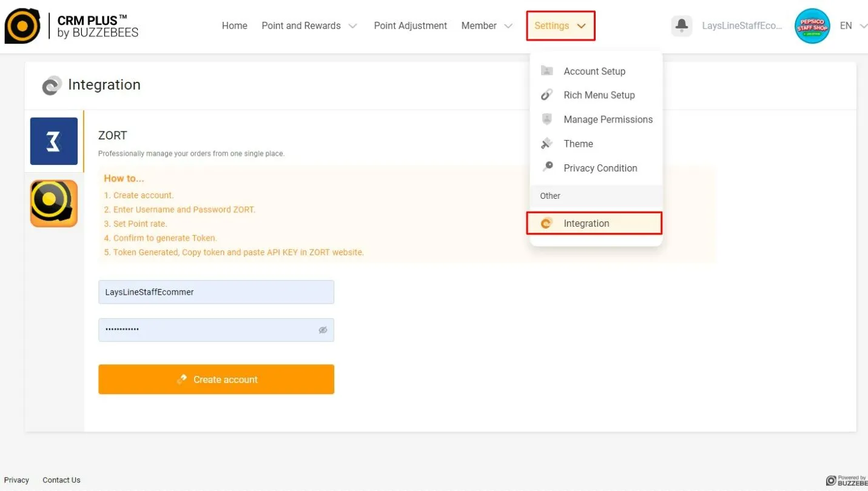Image resolution: width=868 pixels, height=491 pixels.
Task: Select Privacy Condition menu entry
Action: [600, 168]
